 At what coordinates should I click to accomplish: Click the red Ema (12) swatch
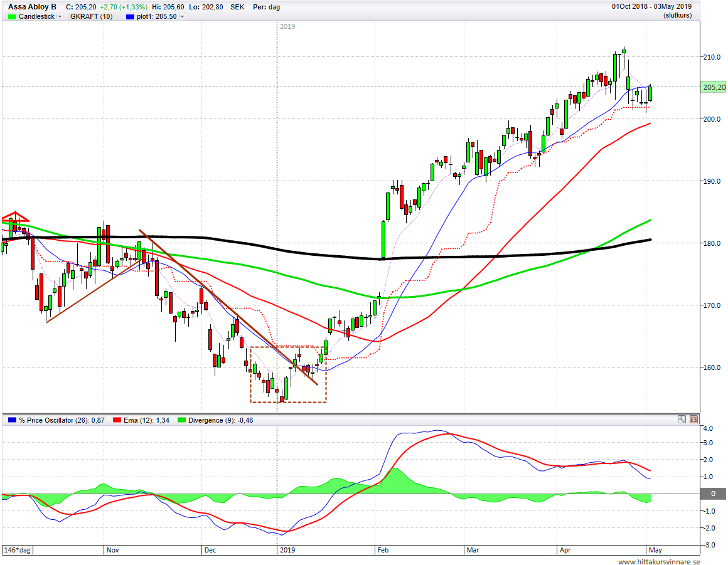tap(117, 420)
